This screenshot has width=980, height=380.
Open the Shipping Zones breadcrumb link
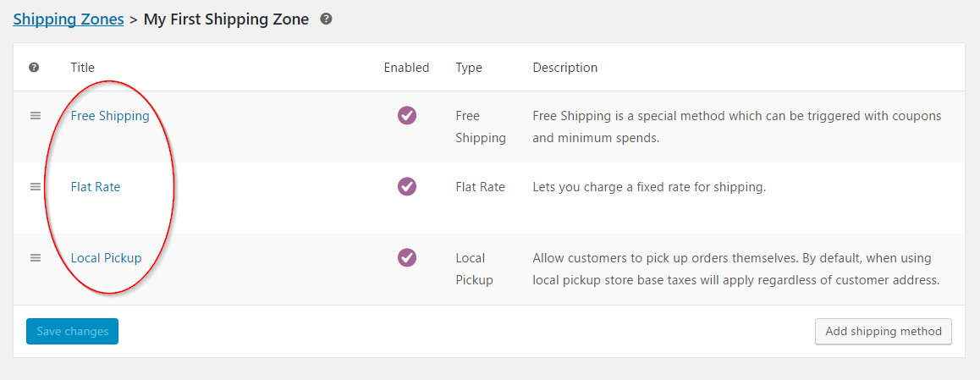(x=69, y=19)
